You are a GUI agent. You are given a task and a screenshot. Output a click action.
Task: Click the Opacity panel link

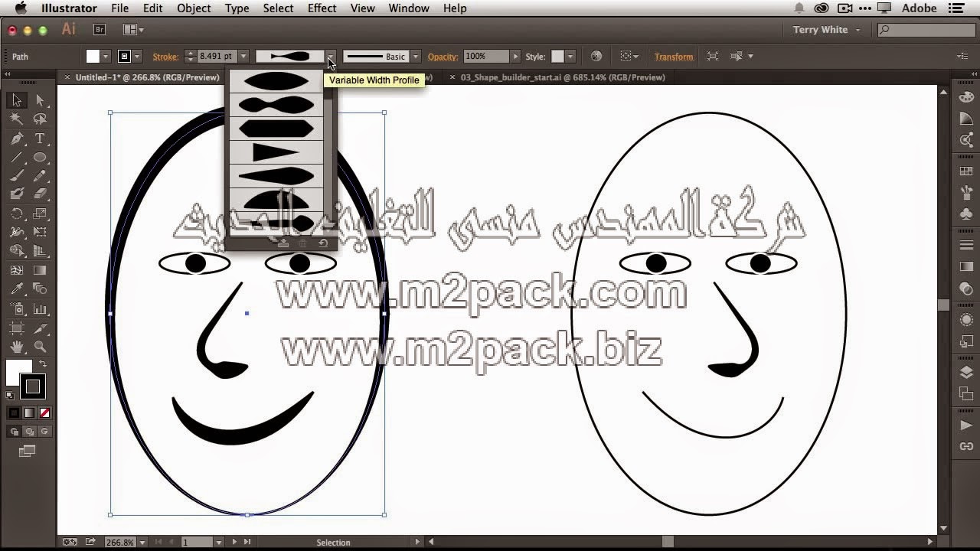[443, 57]
